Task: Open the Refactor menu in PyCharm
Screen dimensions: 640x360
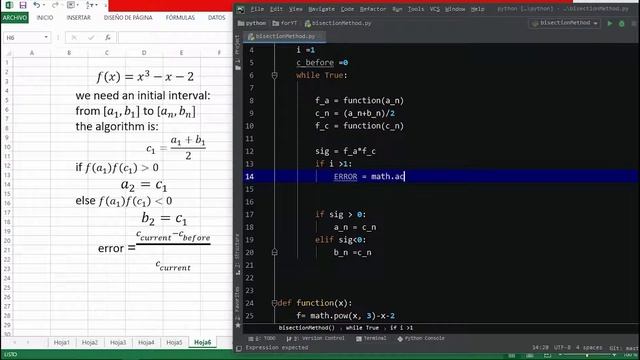Action: click(x=373, y=9)
